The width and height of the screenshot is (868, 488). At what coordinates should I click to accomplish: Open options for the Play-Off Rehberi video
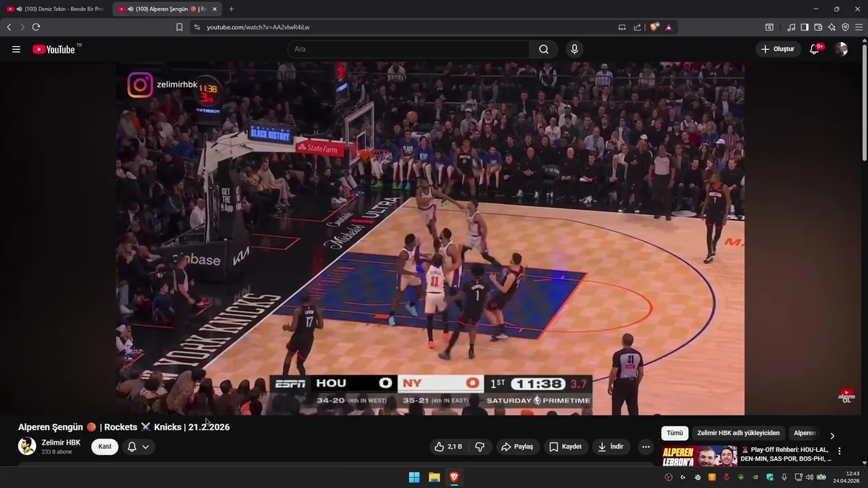[840, 451]
